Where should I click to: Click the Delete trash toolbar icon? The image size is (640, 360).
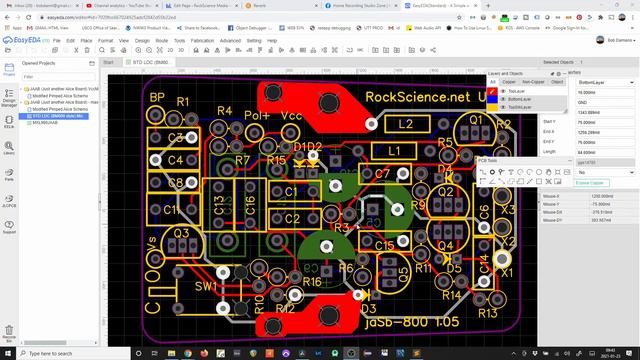point(87,50)
